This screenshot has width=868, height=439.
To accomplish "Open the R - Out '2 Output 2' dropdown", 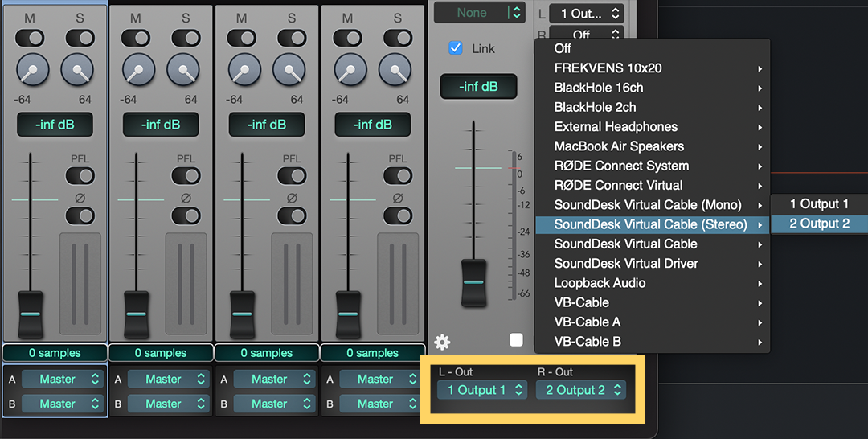I will (x=581, y=390).
